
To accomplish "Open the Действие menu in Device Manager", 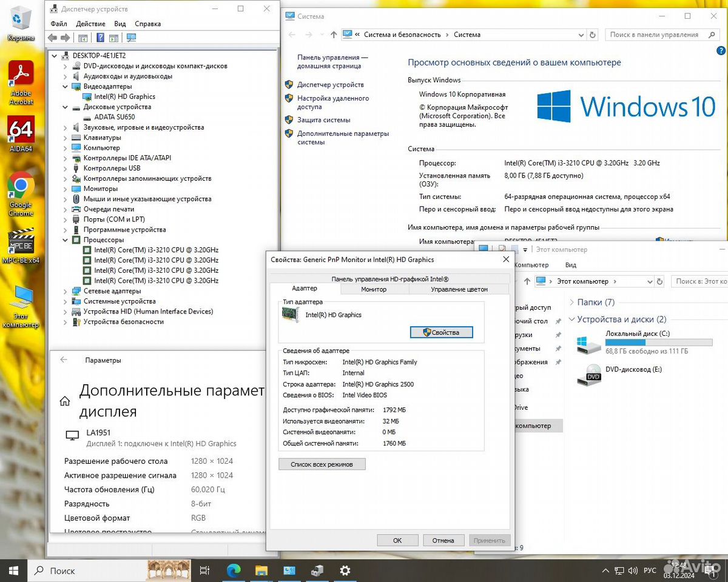I will [91, 24].
